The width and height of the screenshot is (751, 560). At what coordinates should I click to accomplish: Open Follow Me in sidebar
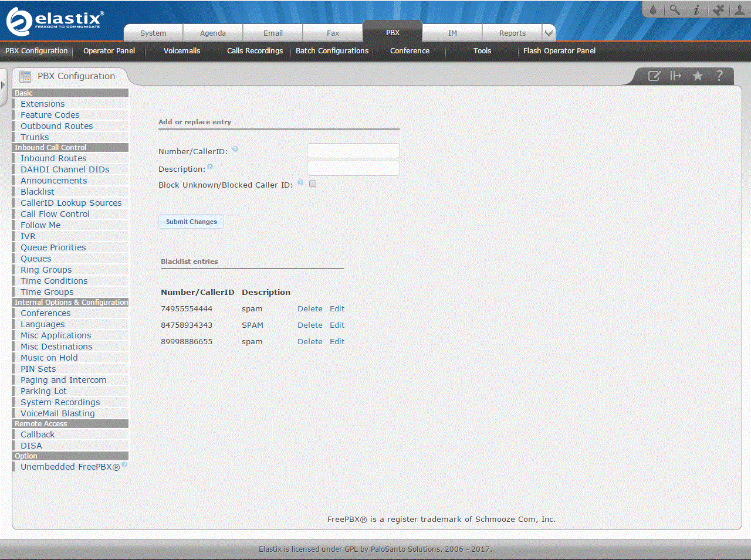pos(40,225)
